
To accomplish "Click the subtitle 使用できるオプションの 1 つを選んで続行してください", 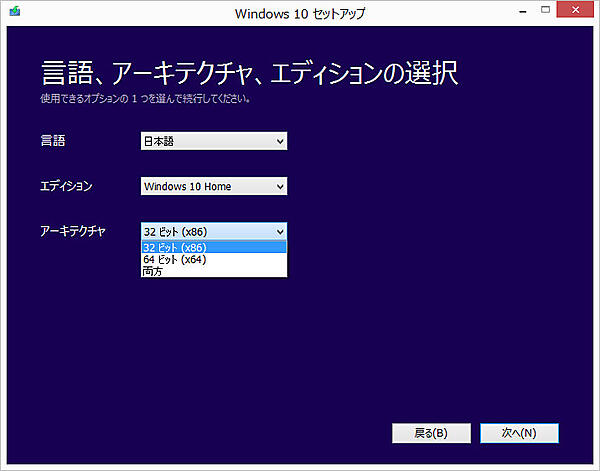I will tap(145, 99).
